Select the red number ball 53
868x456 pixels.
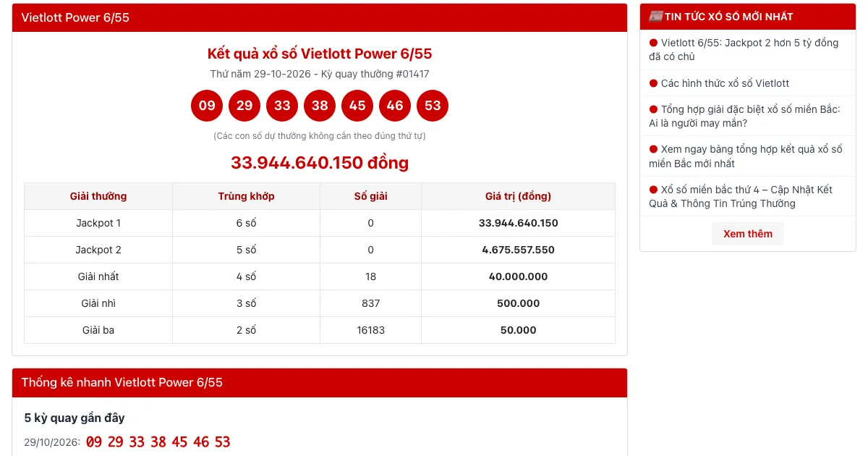click(x=433, y=106)
